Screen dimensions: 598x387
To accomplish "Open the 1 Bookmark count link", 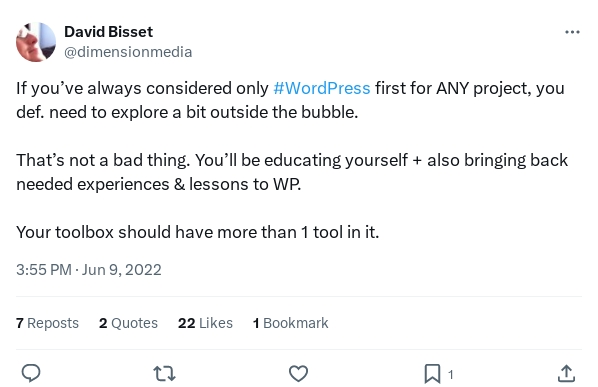I will coord(291,323).
